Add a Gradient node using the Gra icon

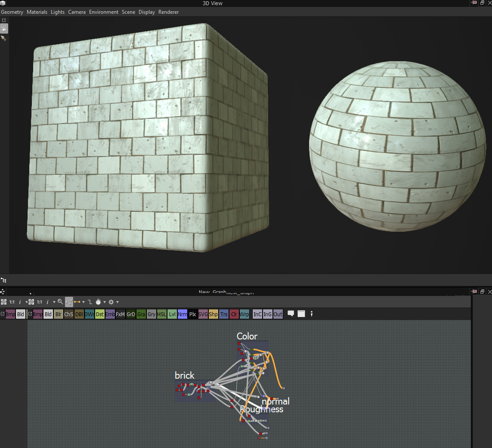tap(141, 314)
